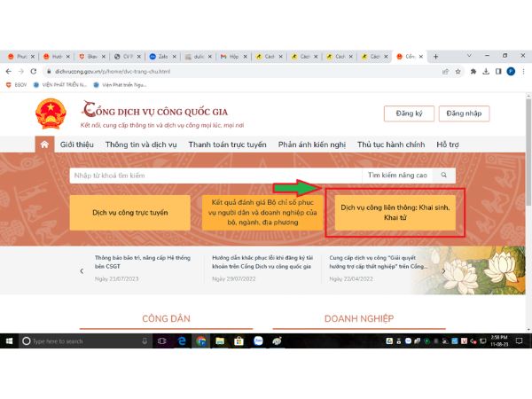Open Task View on taskbar

tap(162, 341)
